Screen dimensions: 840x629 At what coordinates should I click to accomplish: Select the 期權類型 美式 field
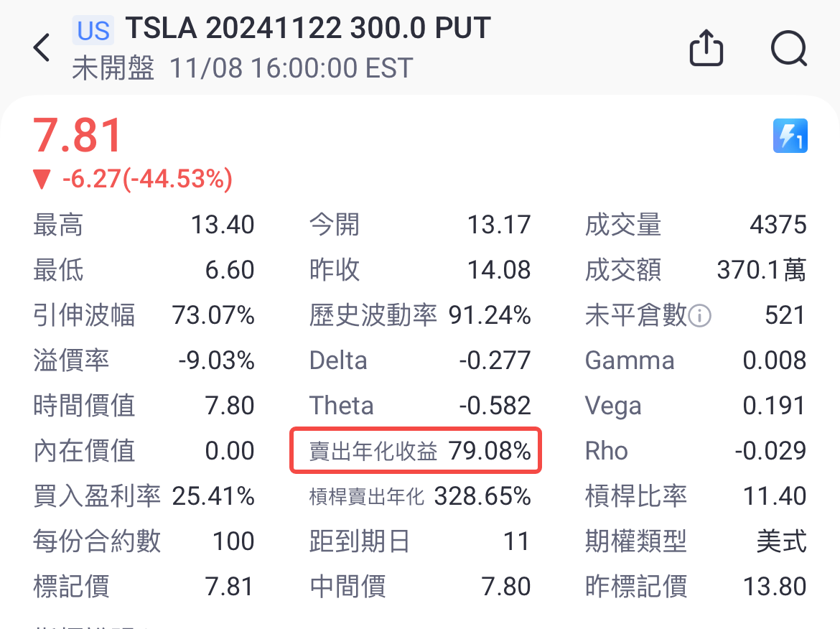point(695,541)
